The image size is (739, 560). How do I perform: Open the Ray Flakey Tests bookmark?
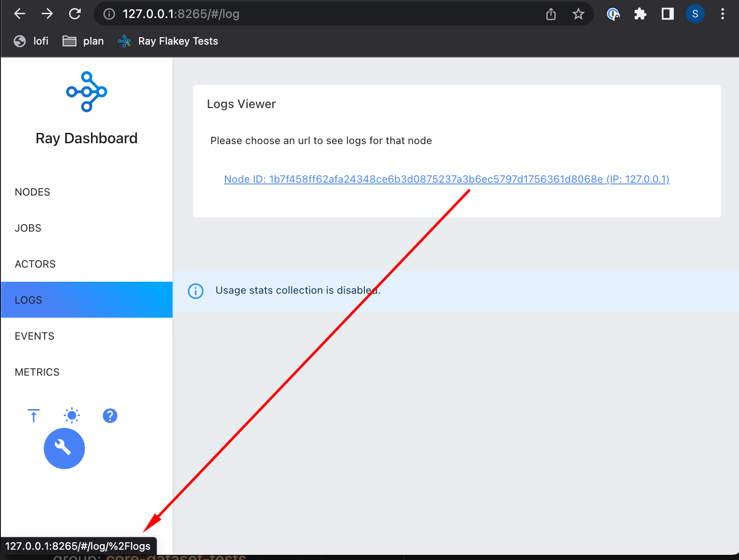tap(168, 41)
